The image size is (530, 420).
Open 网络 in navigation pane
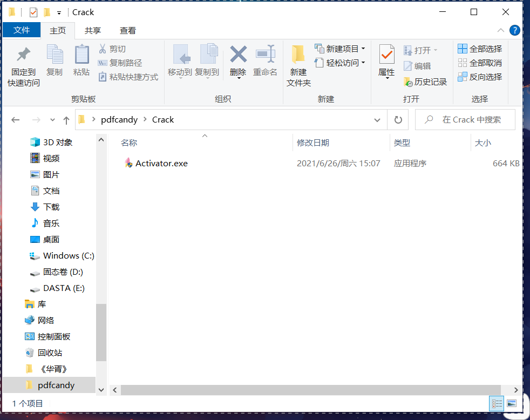39,320
